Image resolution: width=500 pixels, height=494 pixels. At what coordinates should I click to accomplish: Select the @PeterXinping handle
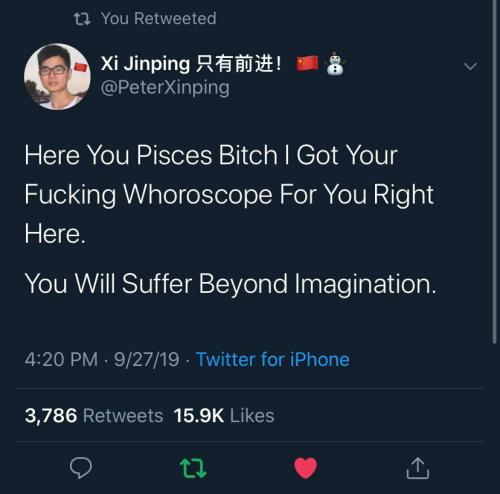pyautogui.click(x=165, y=88)
